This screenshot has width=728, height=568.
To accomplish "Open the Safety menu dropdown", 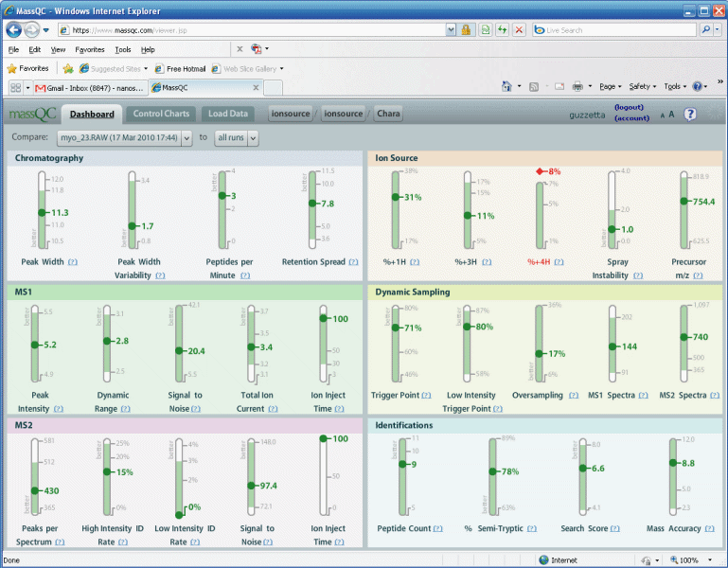I will coord(643,86).
